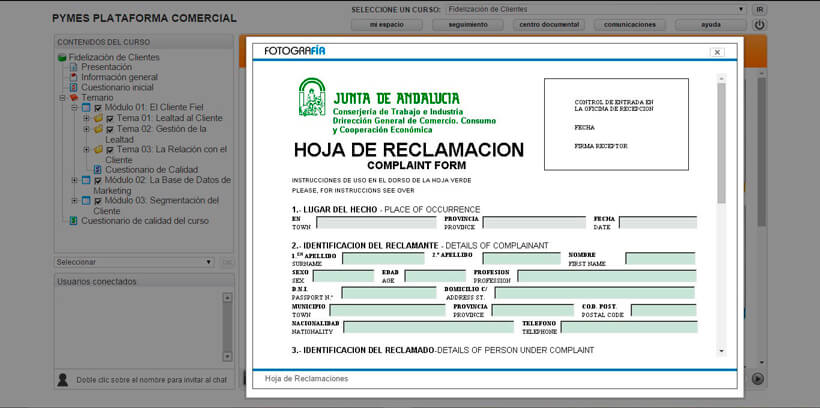This screenshot has width=820, height=408.
Task: Toggle the Módulo 01 checkbox
Action: coord(98,108)
